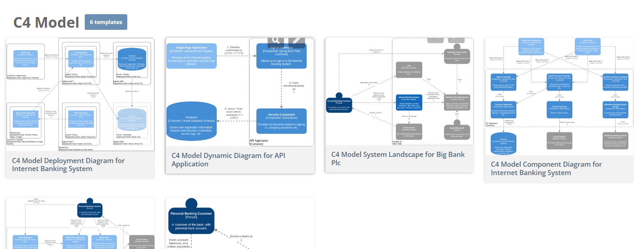The width and height of the screenshot is (644, 249).
Task: Click the 'C4 Model' section heading
Action: pyautogui.click(x=46, y=23)
